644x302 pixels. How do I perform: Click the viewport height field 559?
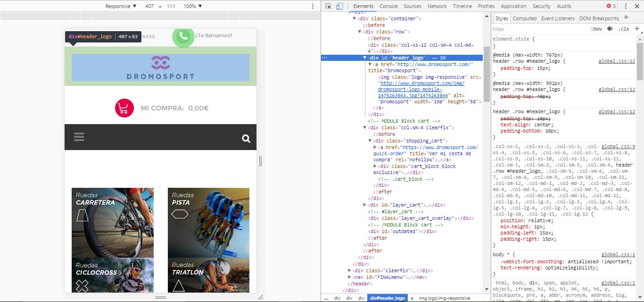pos(171,6)
